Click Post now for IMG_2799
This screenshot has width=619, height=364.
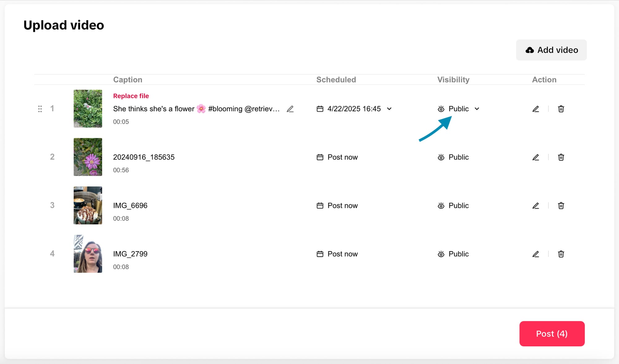coord(343,254)
